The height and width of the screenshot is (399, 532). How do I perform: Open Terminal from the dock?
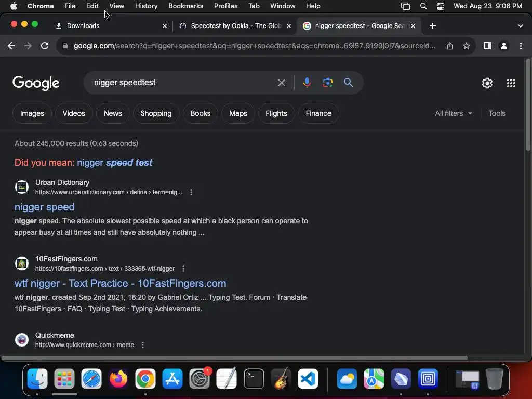click(x=254, y=379)
